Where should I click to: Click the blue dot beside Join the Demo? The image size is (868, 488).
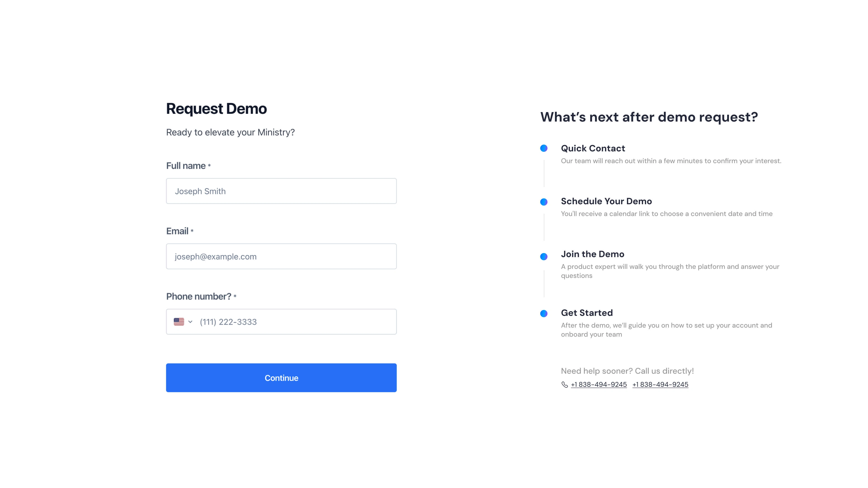(x=543, y=257)
